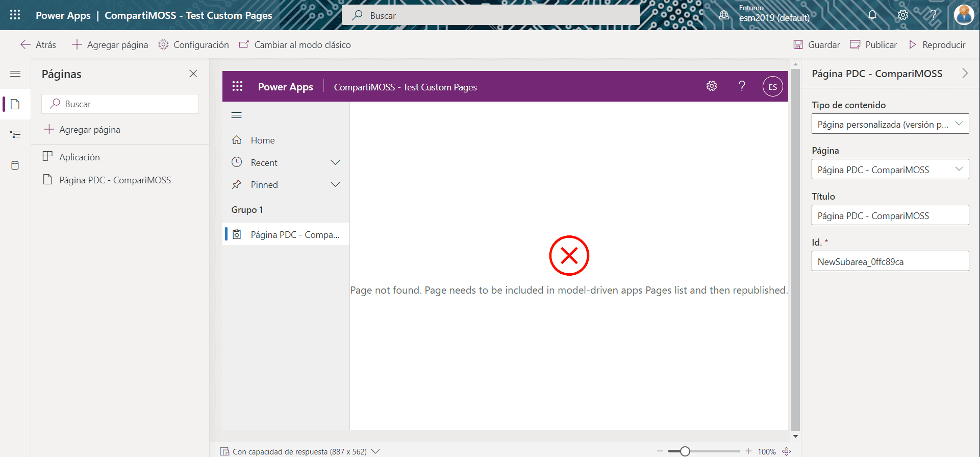Open the help question mark in top header
This screenshot has width=980, height=457.
click(x=933, y=15)
